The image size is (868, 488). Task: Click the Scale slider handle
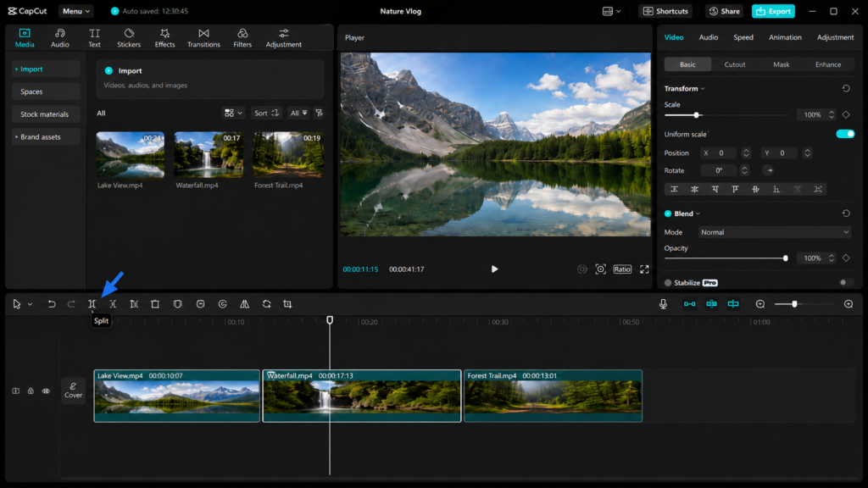pos(697,115)
